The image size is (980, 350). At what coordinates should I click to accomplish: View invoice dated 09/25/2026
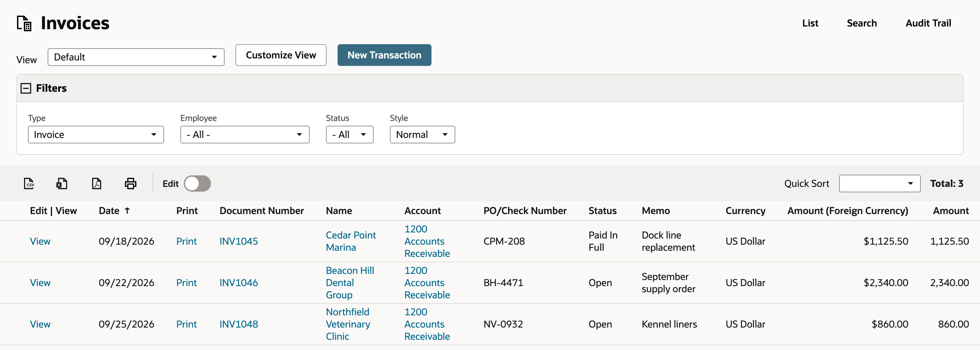[x=40, y=324]
